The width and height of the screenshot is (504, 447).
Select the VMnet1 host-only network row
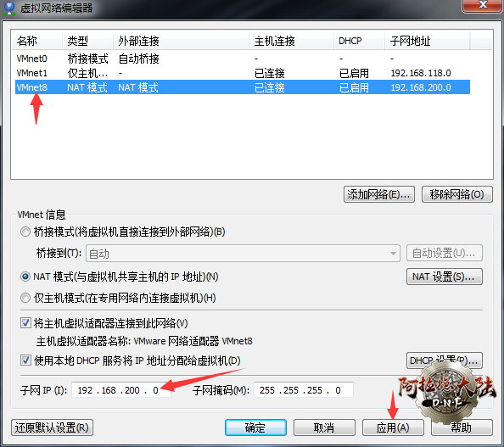coord(243,73)
